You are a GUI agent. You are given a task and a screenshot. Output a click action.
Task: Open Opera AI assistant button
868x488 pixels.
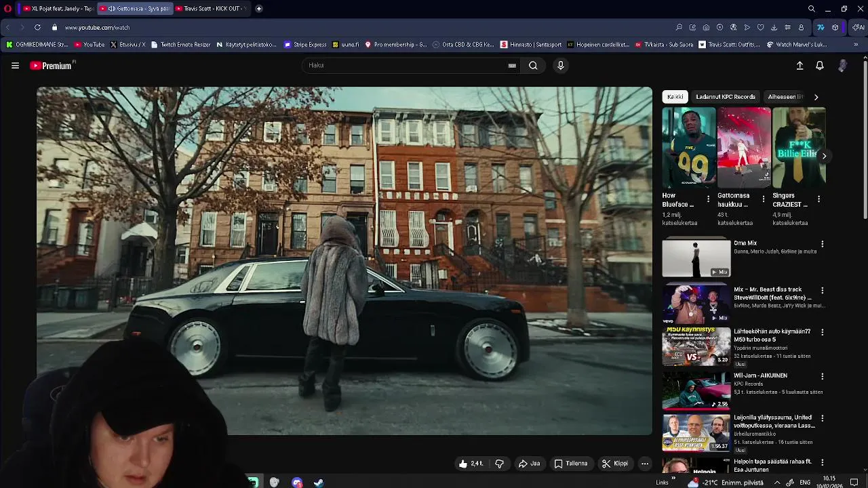click(x=858, y=27)
